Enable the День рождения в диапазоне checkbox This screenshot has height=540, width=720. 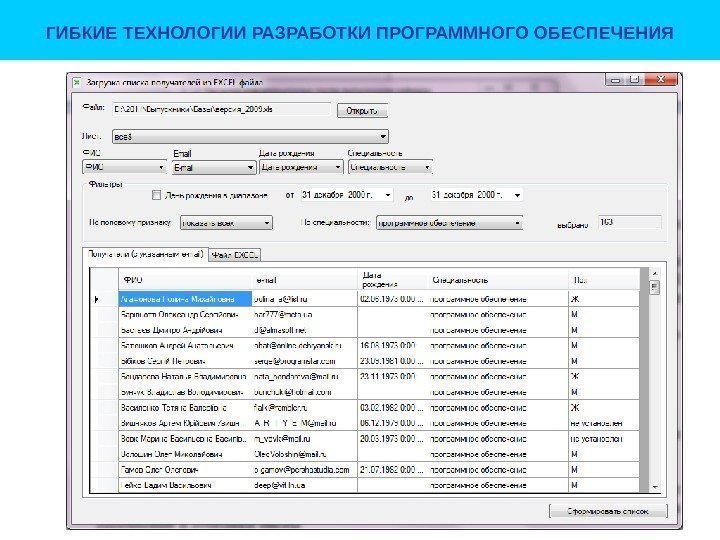click(x=156, y=195)
